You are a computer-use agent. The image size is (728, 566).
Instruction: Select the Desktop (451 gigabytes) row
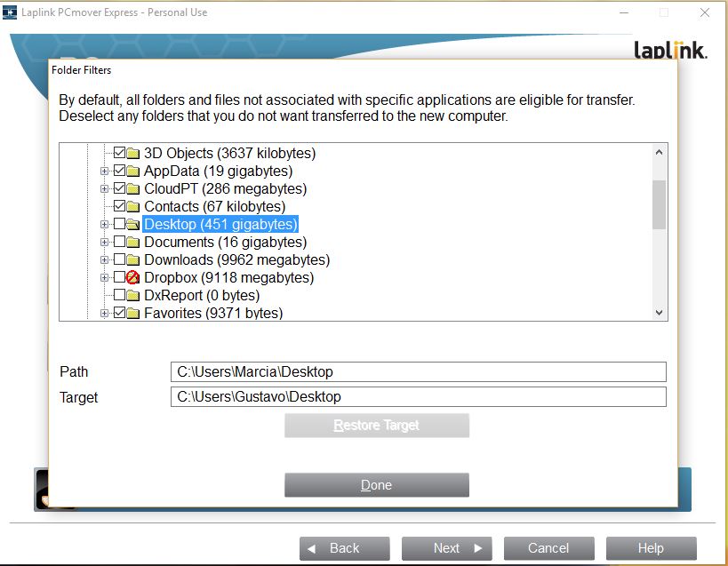coord(220,225)
